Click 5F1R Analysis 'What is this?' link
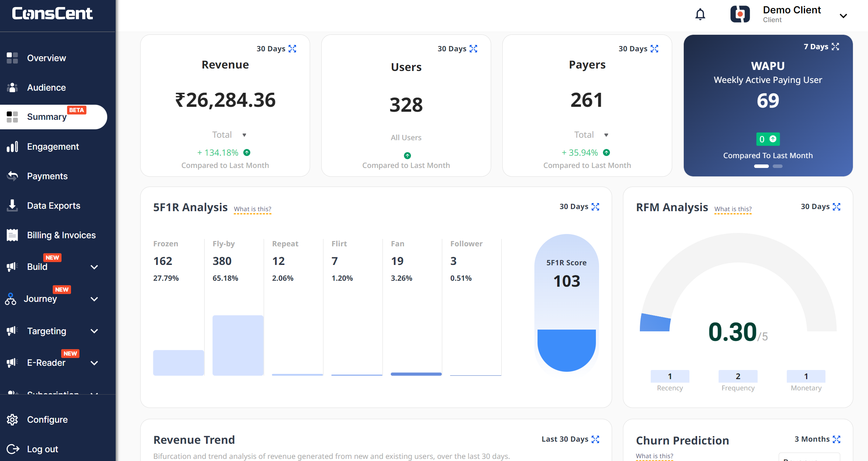This screenshot has height=461, width=868. tap(252, 209)
